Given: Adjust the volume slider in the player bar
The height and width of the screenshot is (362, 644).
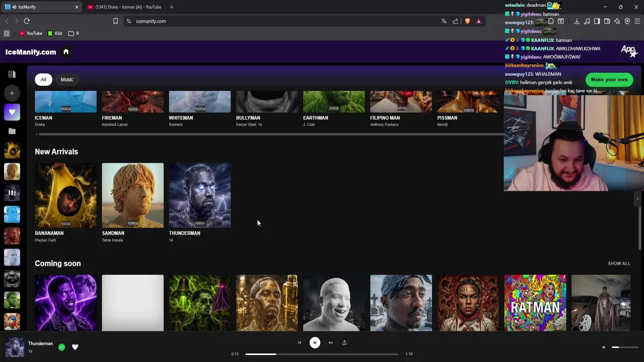Looking at the screenshot, I should (624, 347).
